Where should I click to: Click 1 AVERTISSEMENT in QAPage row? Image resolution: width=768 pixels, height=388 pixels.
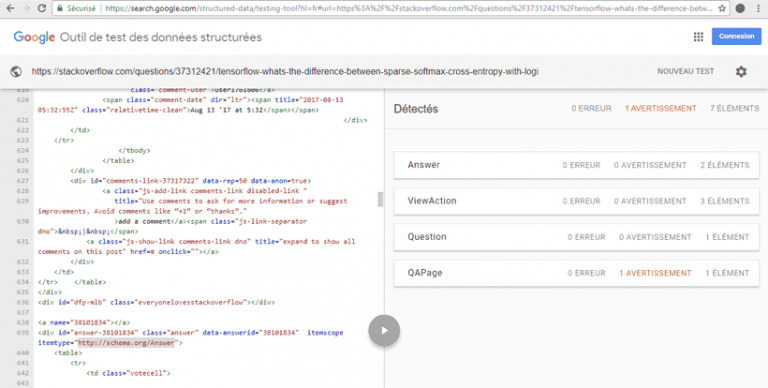point(655,273)
